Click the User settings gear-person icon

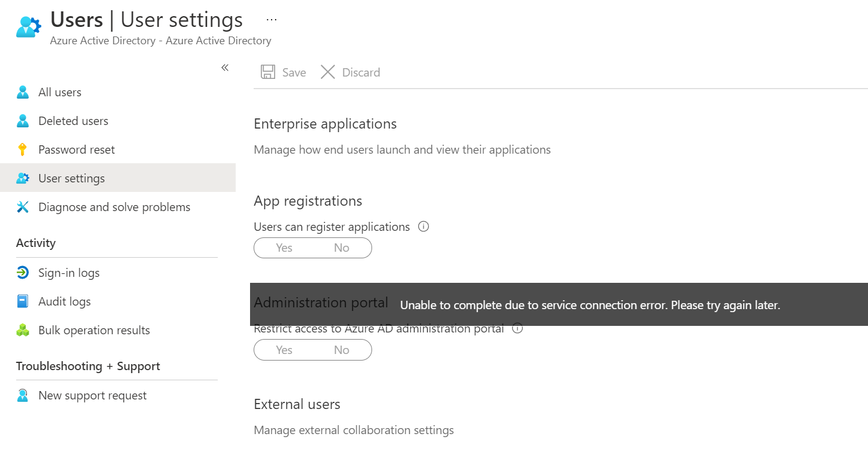23,178
